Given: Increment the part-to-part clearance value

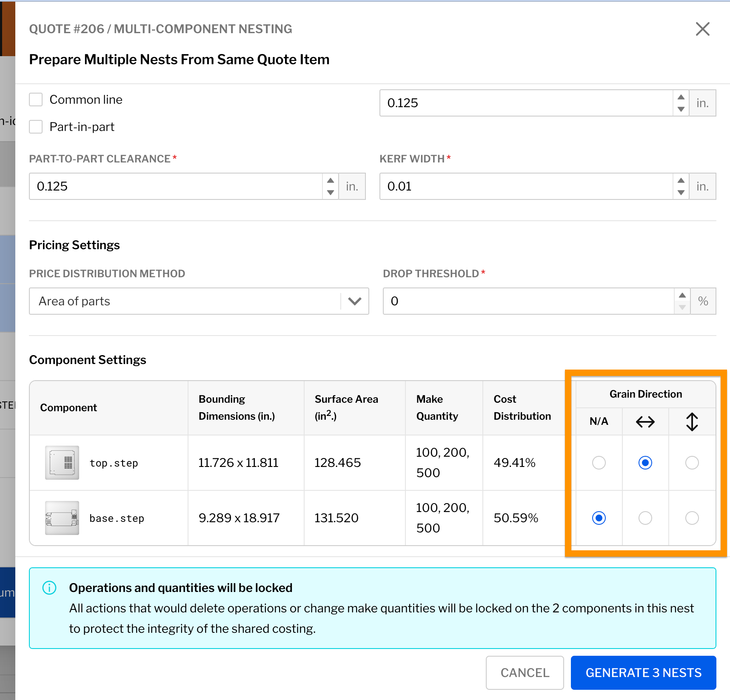Looking at the screenshot, I should 331,181.
